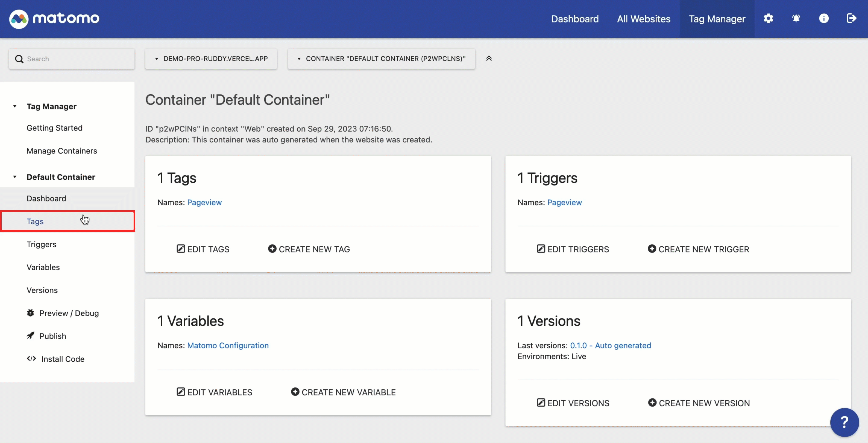The width and height of the screenshot is (868, 443).
Task: Click the plus icon for Create New Trigger
Action: (x=652, y=249)
